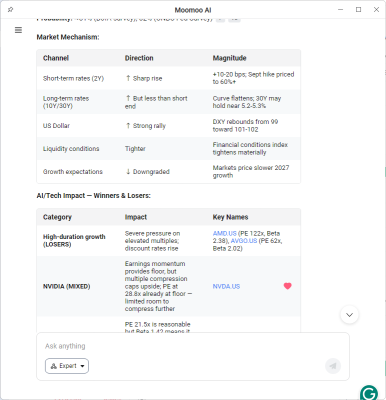
Task: Select the Magnitude column header
Action: 229,58
